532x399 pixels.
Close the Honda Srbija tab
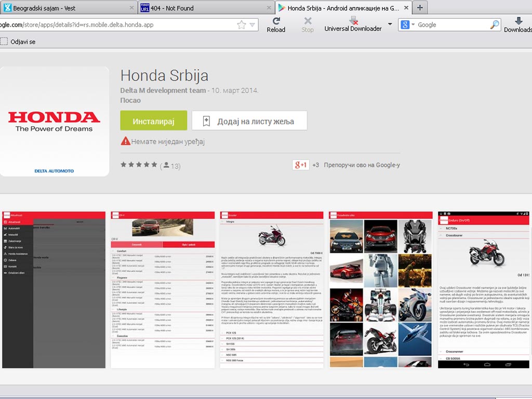pos(406,7)
